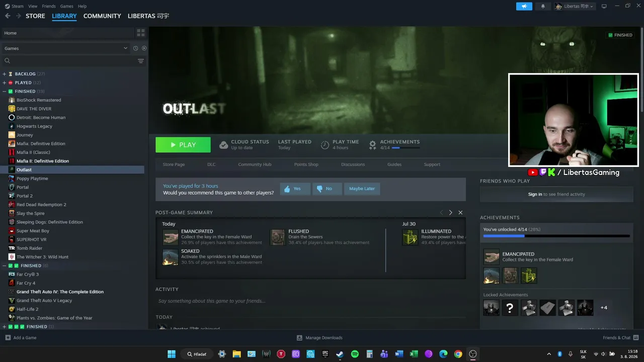Recommend the game with Yes
This screenshot has width=644, height=362.
tap(295, 189)
